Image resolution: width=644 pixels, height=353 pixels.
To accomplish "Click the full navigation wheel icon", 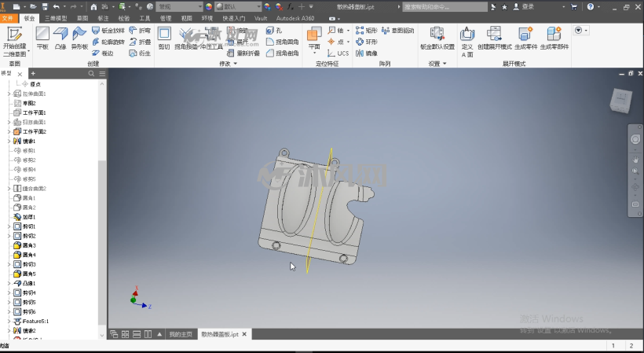I will [x=635, y=139].
